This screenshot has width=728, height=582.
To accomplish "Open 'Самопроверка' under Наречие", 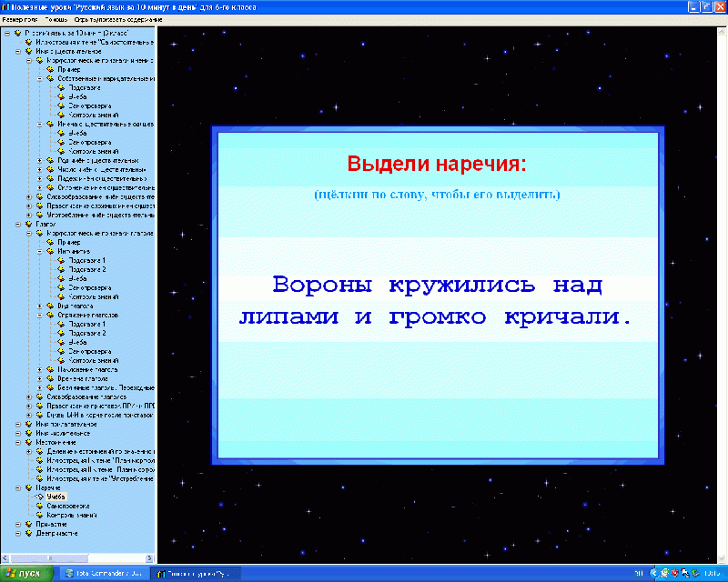I will click(x=67, y=506).
